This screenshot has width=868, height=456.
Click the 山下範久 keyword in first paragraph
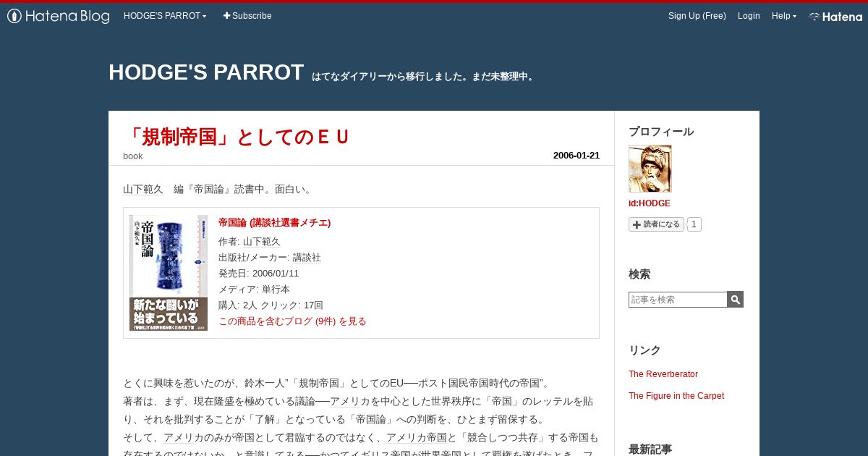coord(143,190)
